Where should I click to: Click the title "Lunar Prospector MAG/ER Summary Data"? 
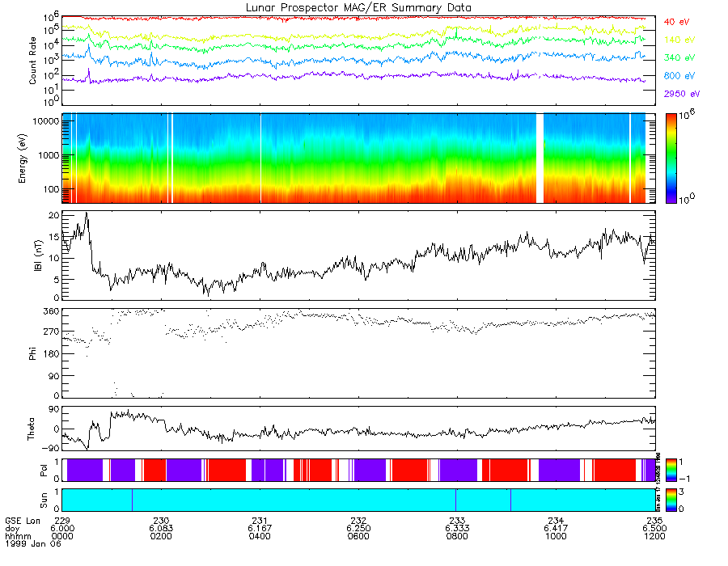pyautogui.click(x=358, y=7)
